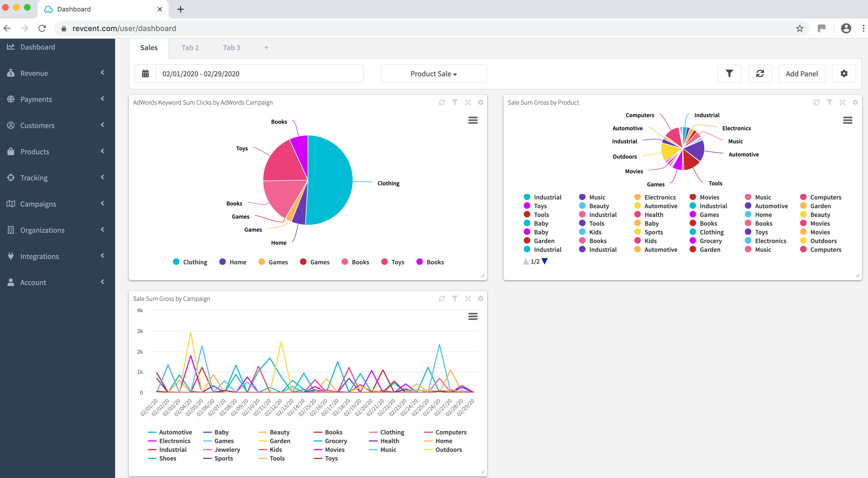Click the dashboard filter funnel icon

coord(729,73)
